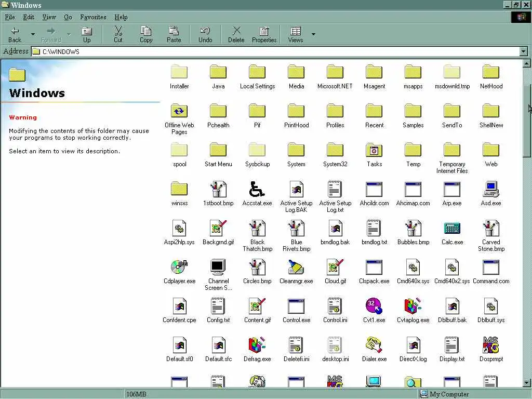Select the Channel Screen Saver monitor icon
The width and height of the screenshot is (532, 399).
point(218,267)
